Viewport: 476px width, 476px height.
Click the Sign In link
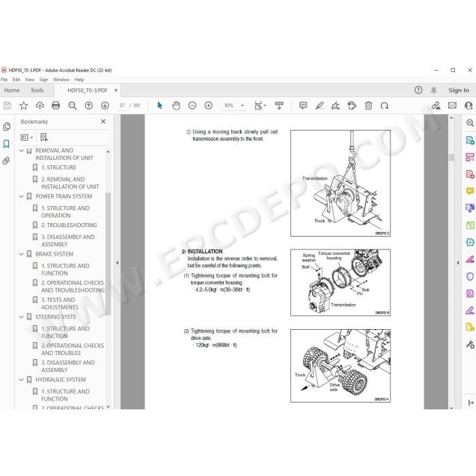(459, 90)
